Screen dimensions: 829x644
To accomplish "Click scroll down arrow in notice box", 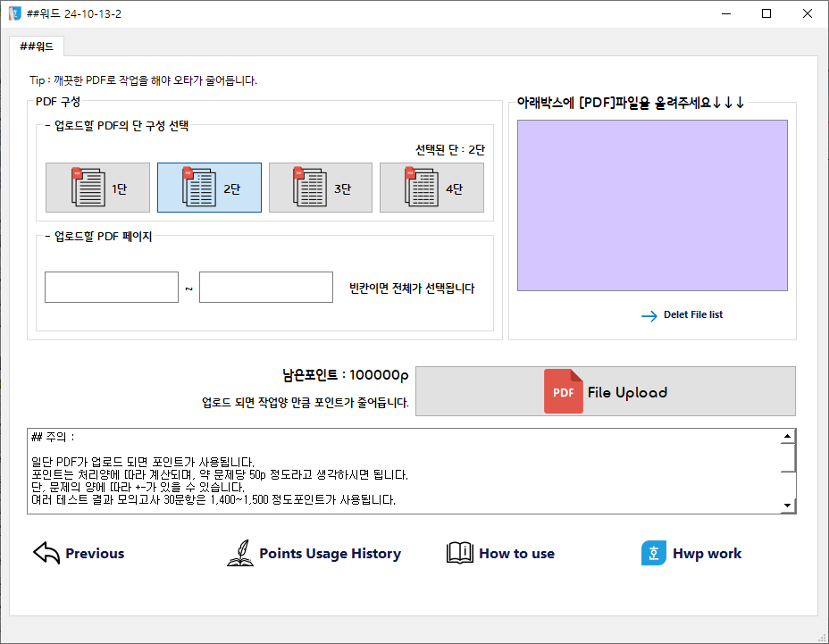I will click(x=787, y=506).
